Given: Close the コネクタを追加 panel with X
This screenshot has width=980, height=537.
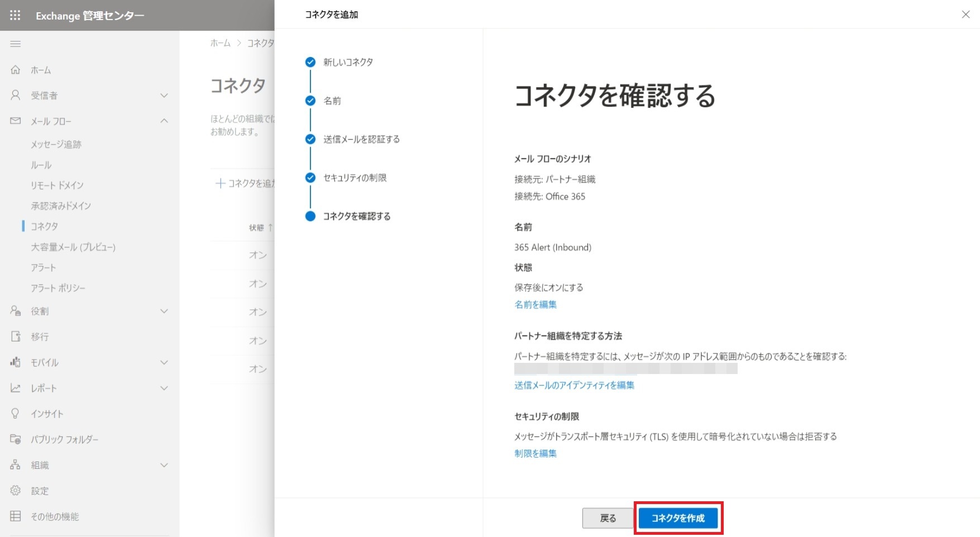Looking at the screenshot, I should click(x=965, y=15).
